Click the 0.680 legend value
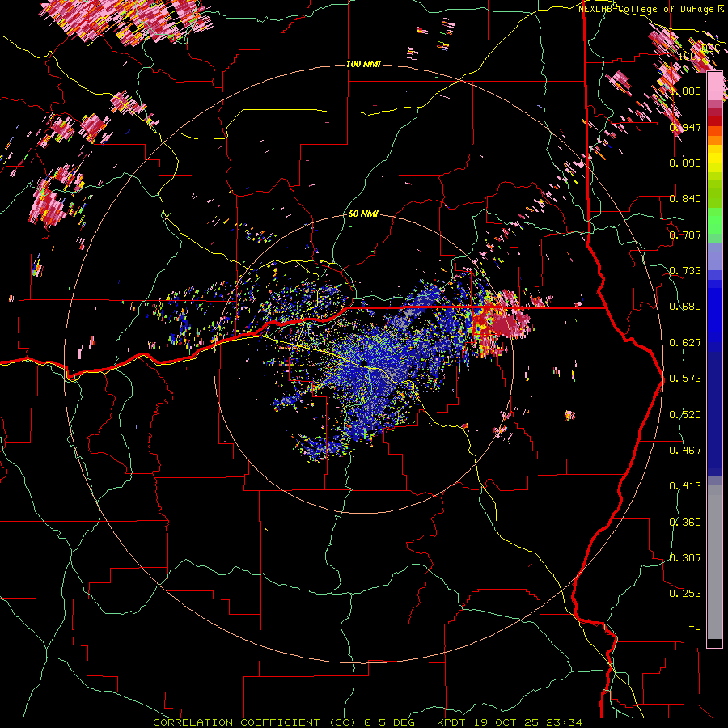728x728 pixels. click(x=685, y=307)
